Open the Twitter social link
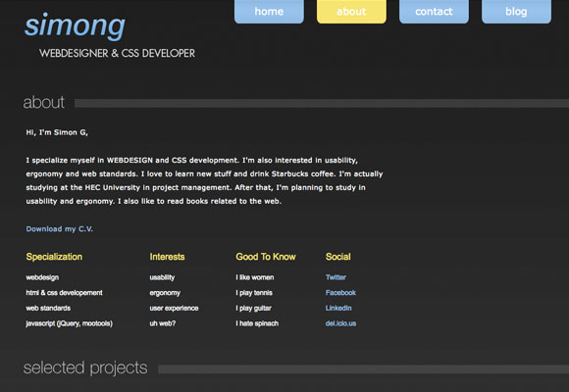This screenshot has height=392, width=569. (x=336, y=277)
